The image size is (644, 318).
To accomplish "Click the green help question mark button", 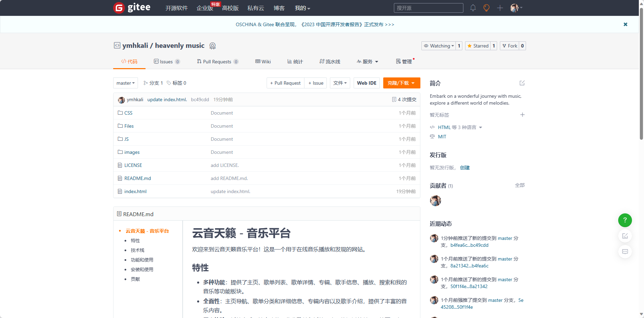I will [625, 220].
